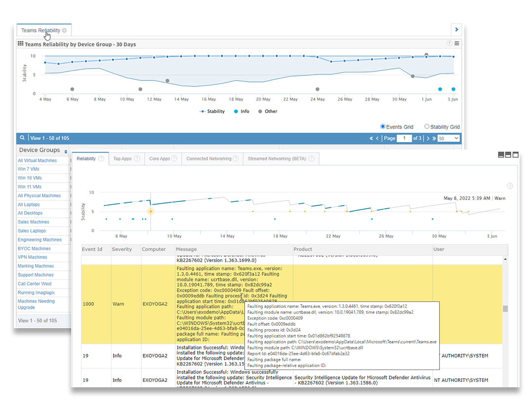This screenshot has height=412, width=532.
Task: Go to last page of results
Action: coord(434,138)
